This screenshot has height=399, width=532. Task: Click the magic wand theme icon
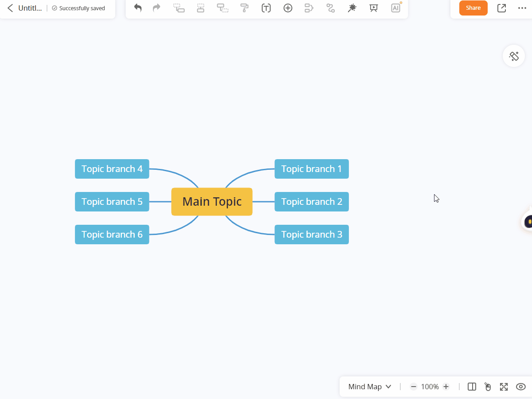[352, 8]
